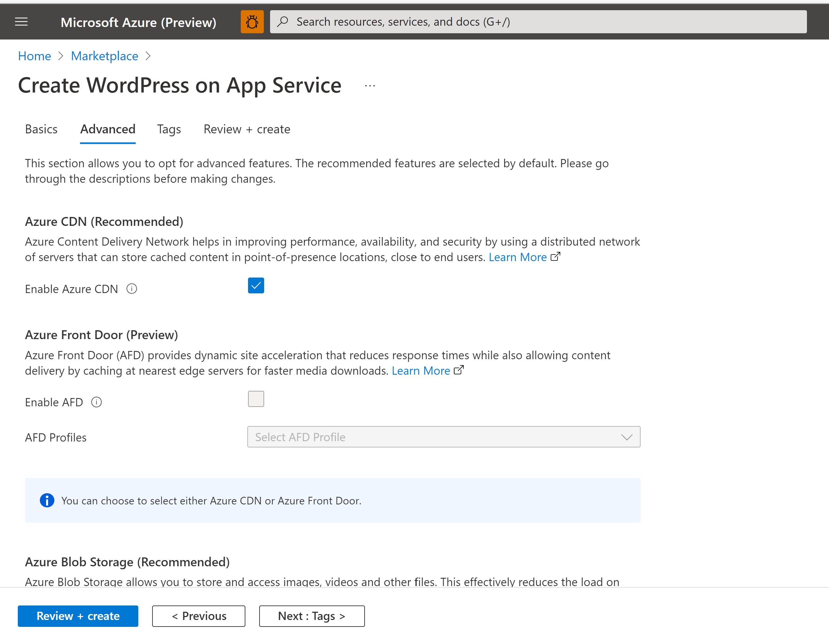Viewport: 829px width, 644px height.
Task: Go to the Tags tab
Action: (x=169, y=129)
